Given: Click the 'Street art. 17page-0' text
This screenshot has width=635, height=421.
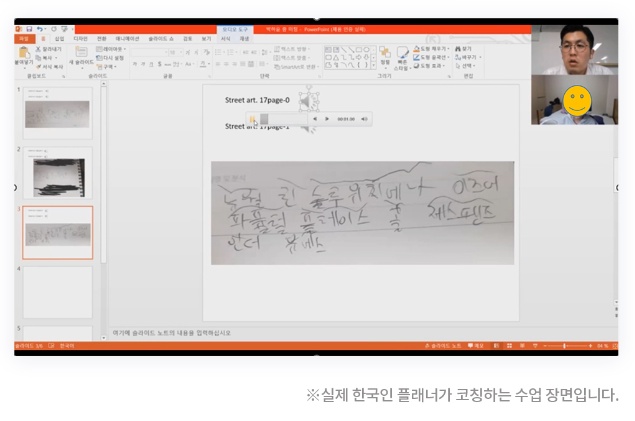Looking at the screenshot, I should pyautogui.click(x=257, y=100).
